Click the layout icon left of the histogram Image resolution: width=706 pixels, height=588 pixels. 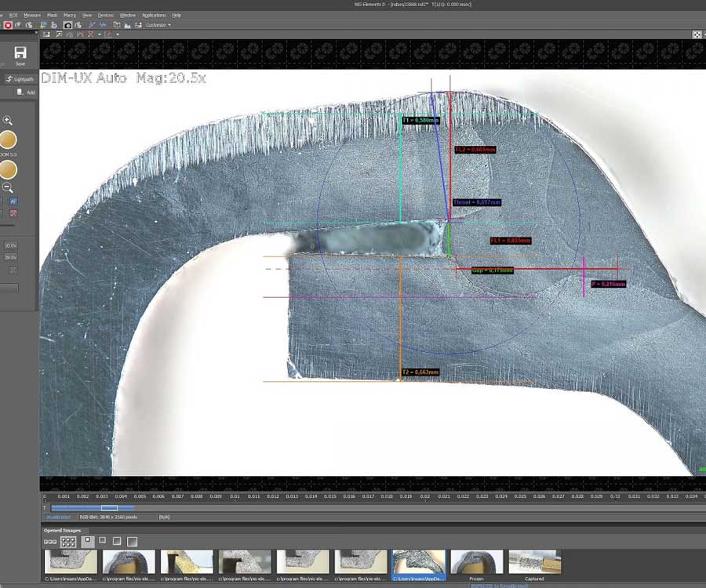coord(117,25)
